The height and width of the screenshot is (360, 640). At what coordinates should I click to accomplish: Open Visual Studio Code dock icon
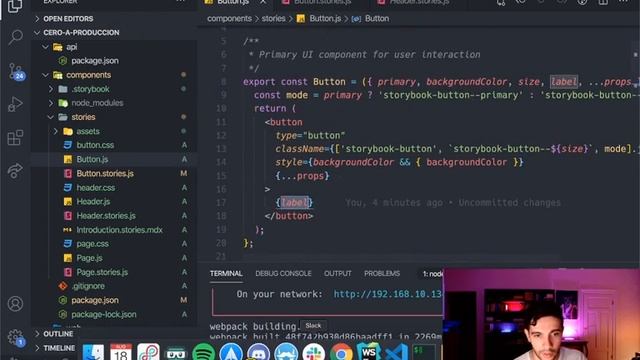(x=396, y=352)
